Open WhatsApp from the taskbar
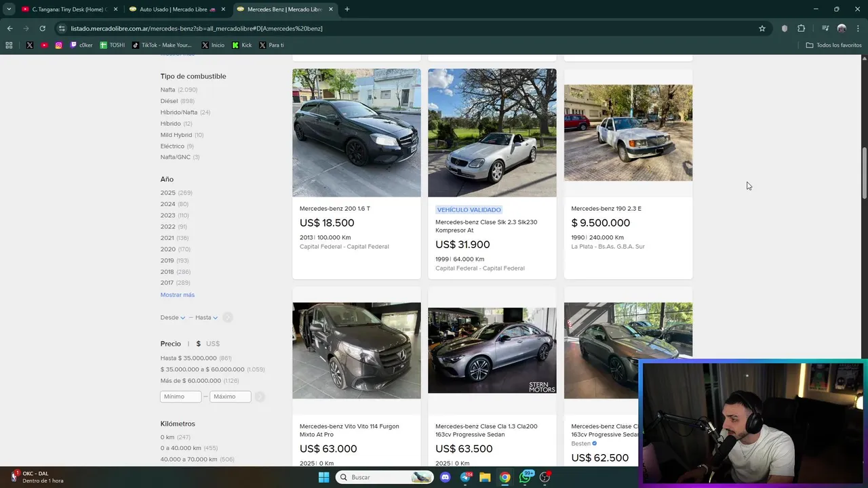The height and width of the screenshot is (488, 868). coord(526,477)
